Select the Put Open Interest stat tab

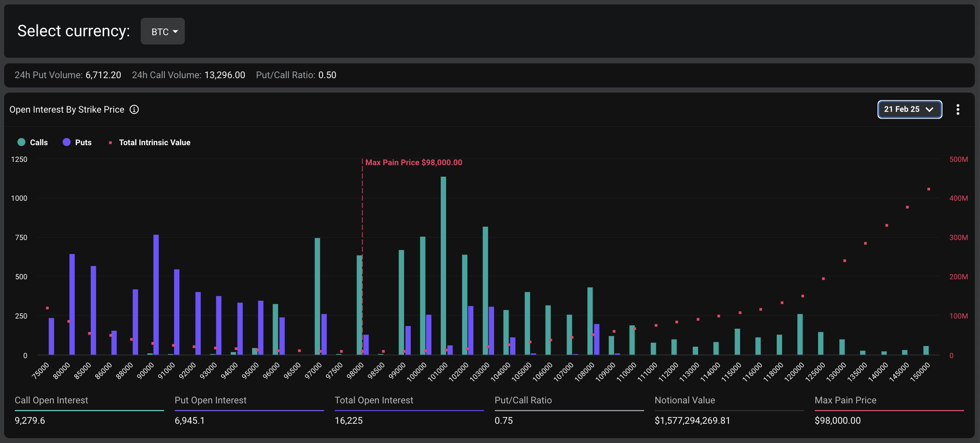click(x=210, y=400)
